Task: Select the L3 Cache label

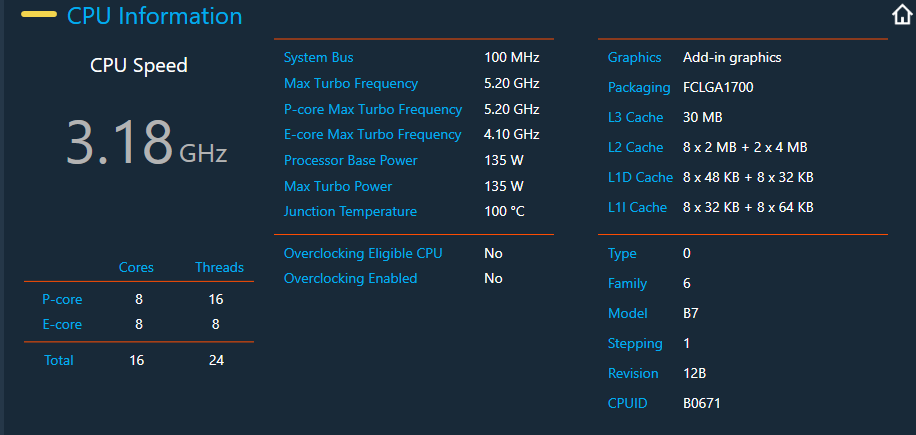Action: tap(636, 117)
